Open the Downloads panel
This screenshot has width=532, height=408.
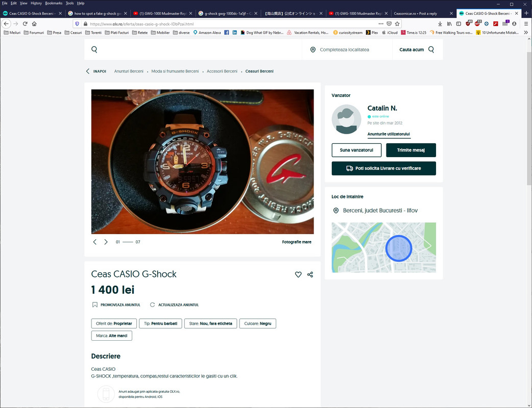440,24
